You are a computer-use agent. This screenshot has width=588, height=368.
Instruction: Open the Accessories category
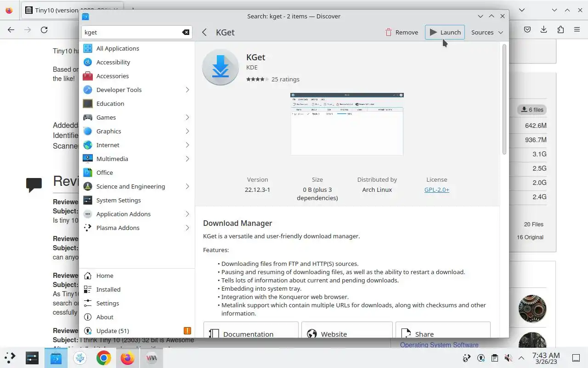coord(137,76)
